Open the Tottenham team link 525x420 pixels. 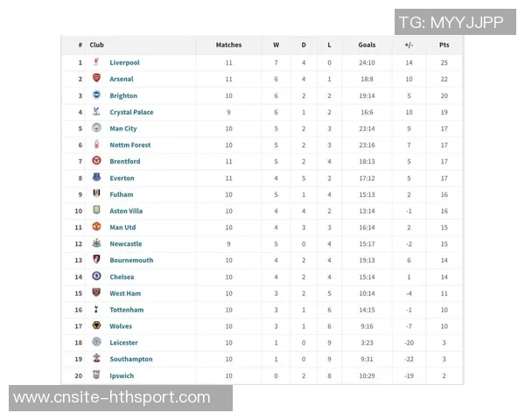126,310
